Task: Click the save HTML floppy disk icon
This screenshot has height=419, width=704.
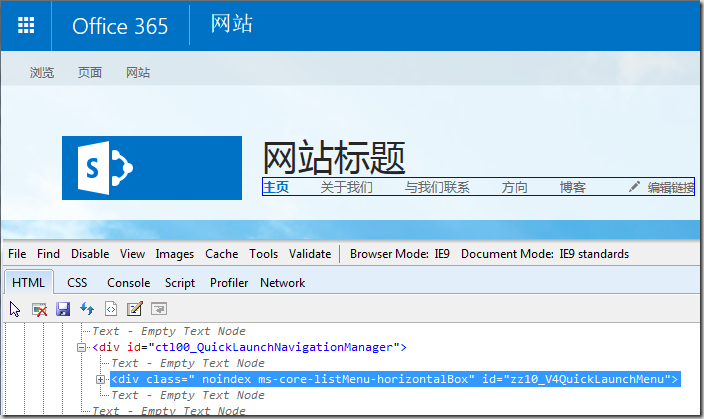Action: [63, 309]
